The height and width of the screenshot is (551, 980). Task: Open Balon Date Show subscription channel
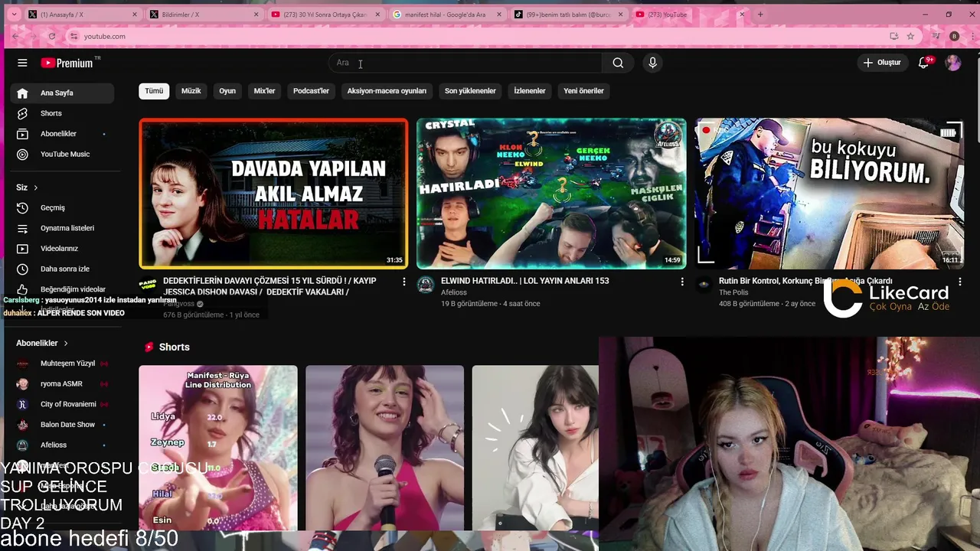62,425
